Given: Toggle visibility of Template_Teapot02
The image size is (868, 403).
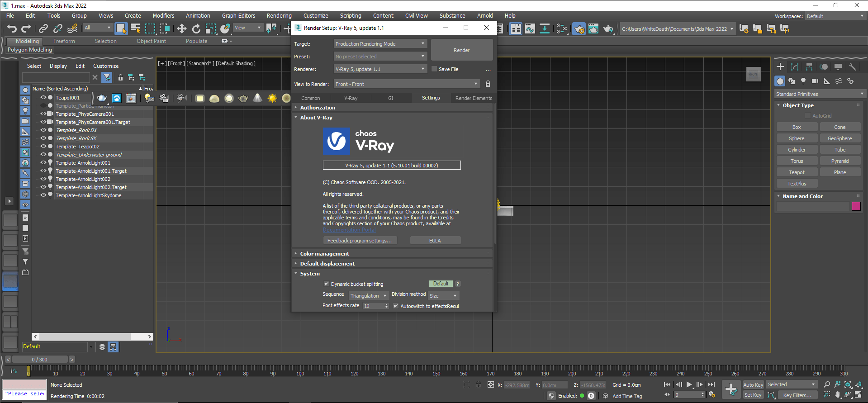Looking at the screenshot, I should [43, 146].
